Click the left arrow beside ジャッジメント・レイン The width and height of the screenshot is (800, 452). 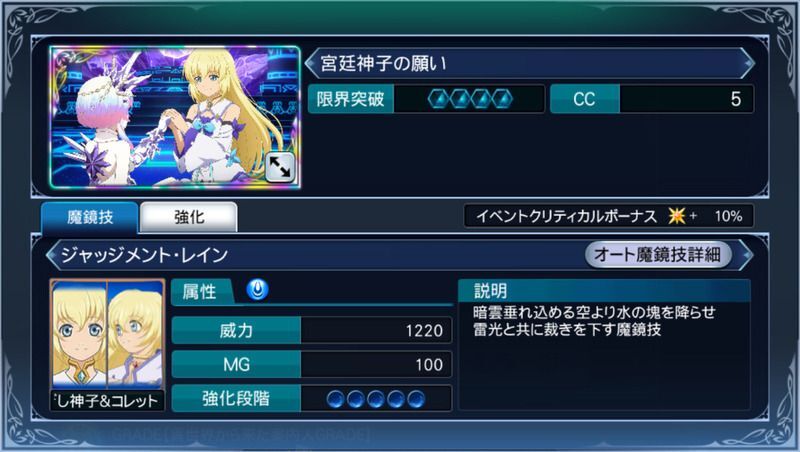(51, 255)
